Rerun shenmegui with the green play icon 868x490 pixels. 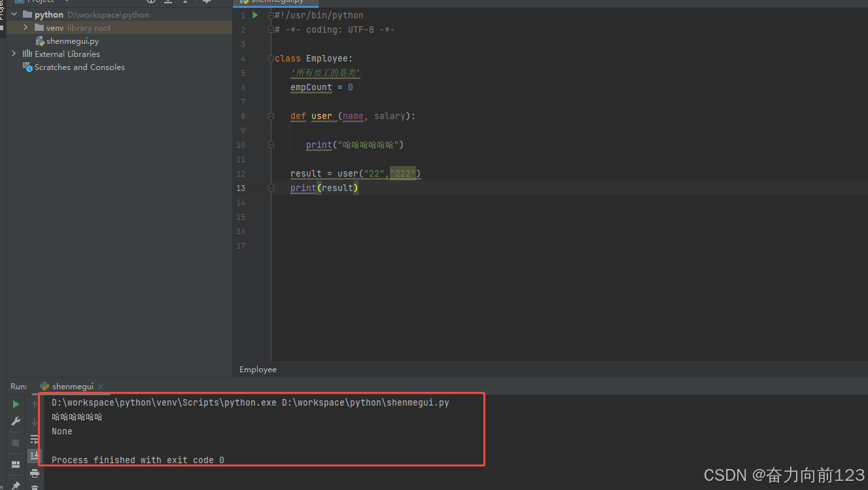tap(16, 404)
